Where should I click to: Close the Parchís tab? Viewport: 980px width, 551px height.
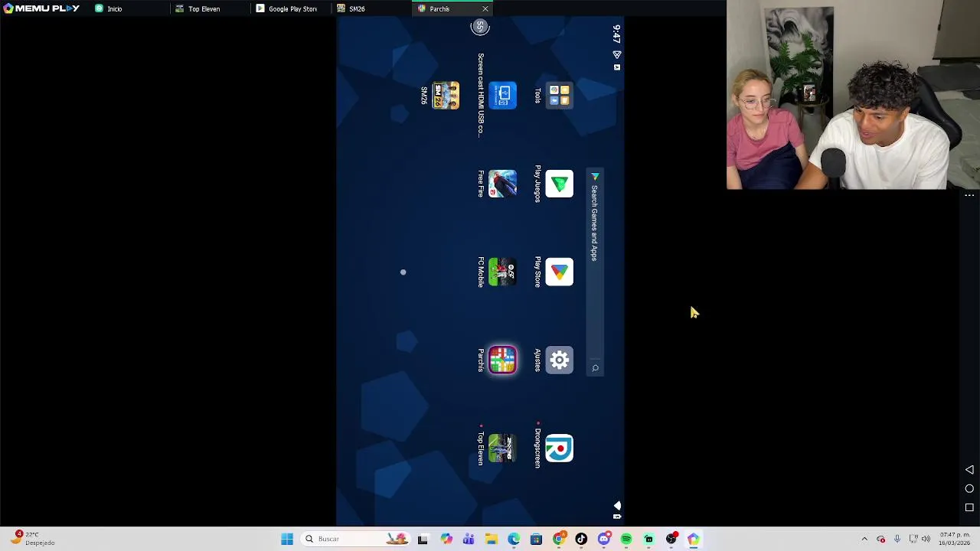[x=485, y=8]
